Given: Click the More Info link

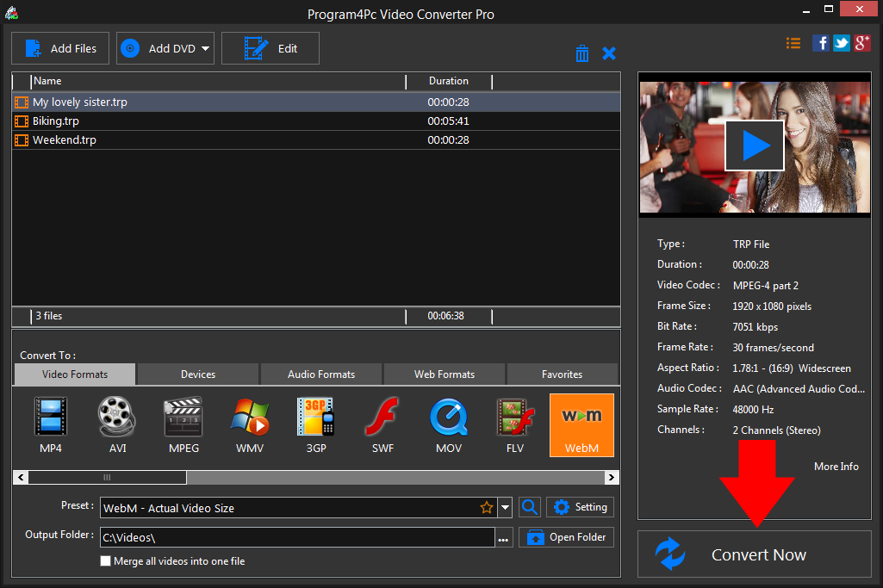Looking at the screenshot, I should pyautogui.click(x=835, y=466).
